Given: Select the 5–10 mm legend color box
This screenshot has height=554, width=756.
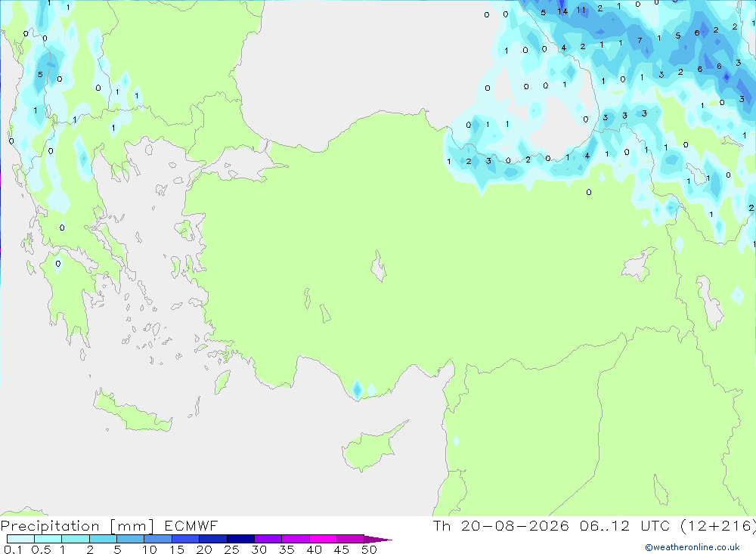Looking at the screenshot, I should click(131, 539).
